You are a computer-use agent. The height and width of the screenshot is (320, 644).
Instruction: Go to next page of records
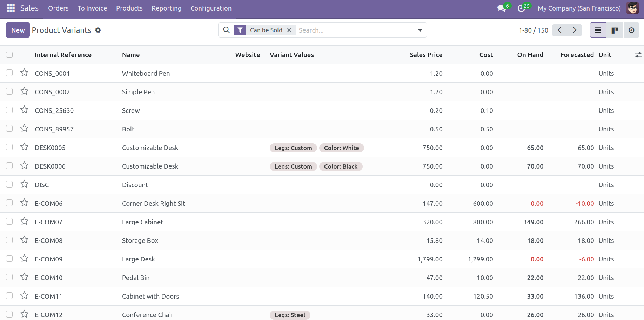click(x=574, y=30)
